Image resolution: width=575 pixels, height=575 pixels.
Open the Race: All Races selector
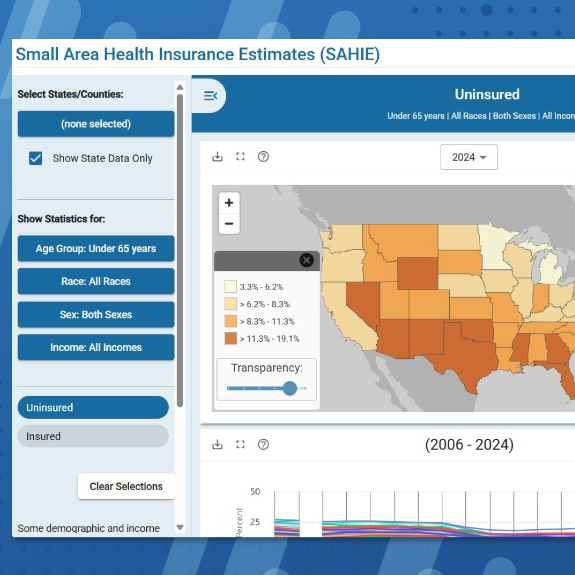pos(96,281)
